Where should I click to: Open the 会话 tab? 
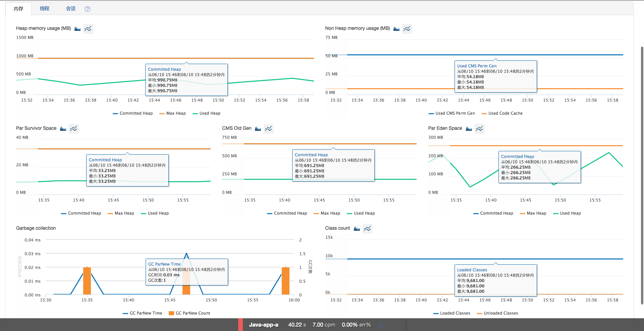[70, 8]
